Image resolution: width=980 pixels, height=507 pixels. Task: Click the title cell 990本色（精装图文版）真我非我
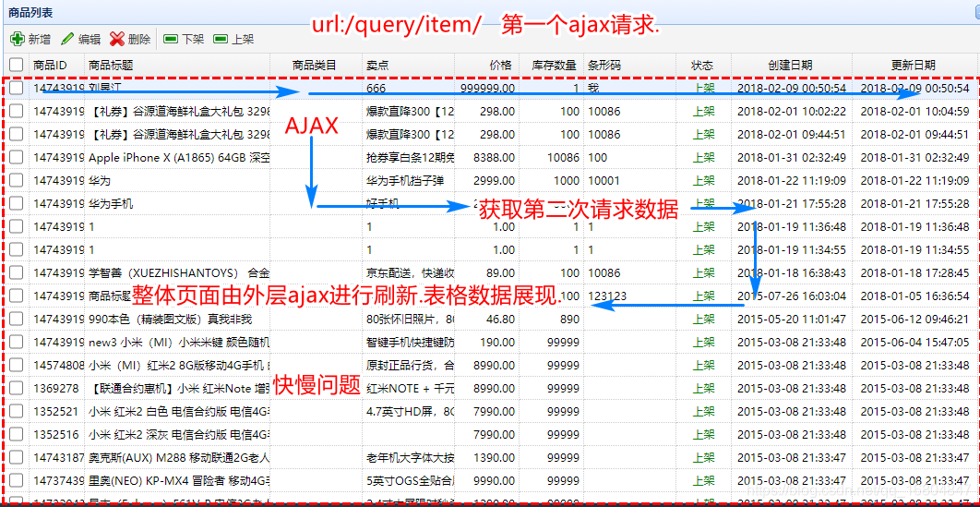170,320
